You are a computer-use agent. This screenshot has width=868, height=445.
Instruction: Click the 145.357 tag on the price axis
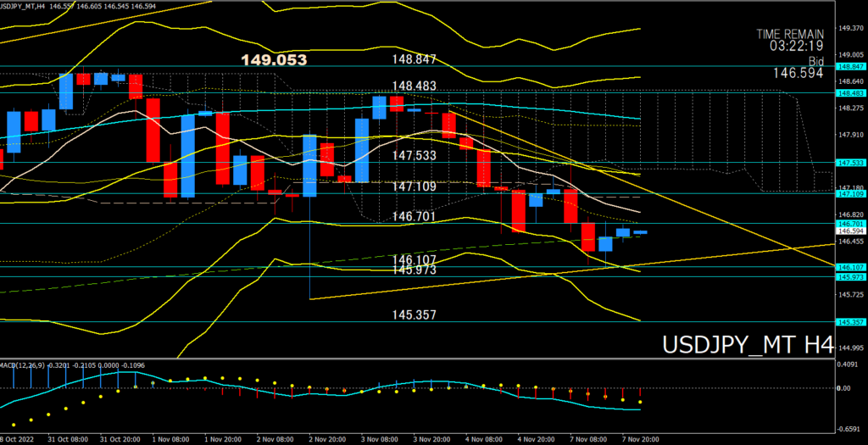851,321
